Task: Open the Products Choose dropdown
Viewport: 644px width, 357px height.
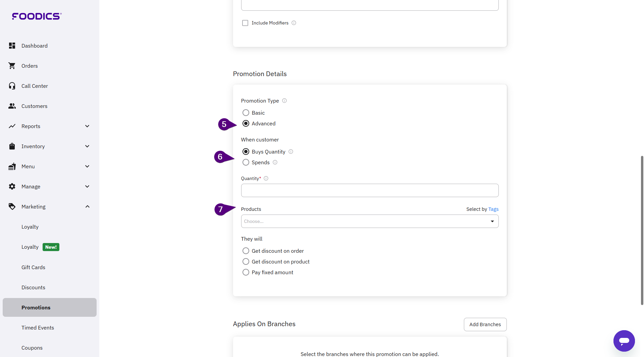Action: coord(369,221)
